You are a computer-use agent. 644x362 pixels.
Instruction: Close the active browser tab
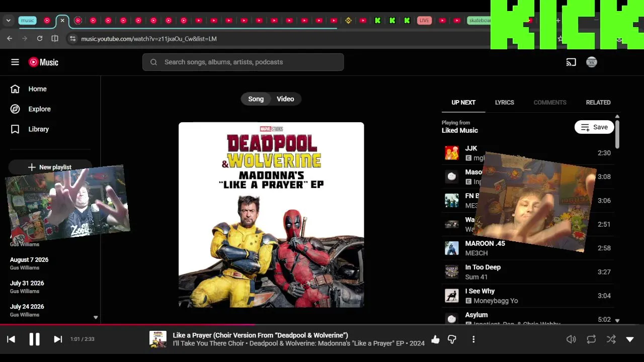pos(62,21)
